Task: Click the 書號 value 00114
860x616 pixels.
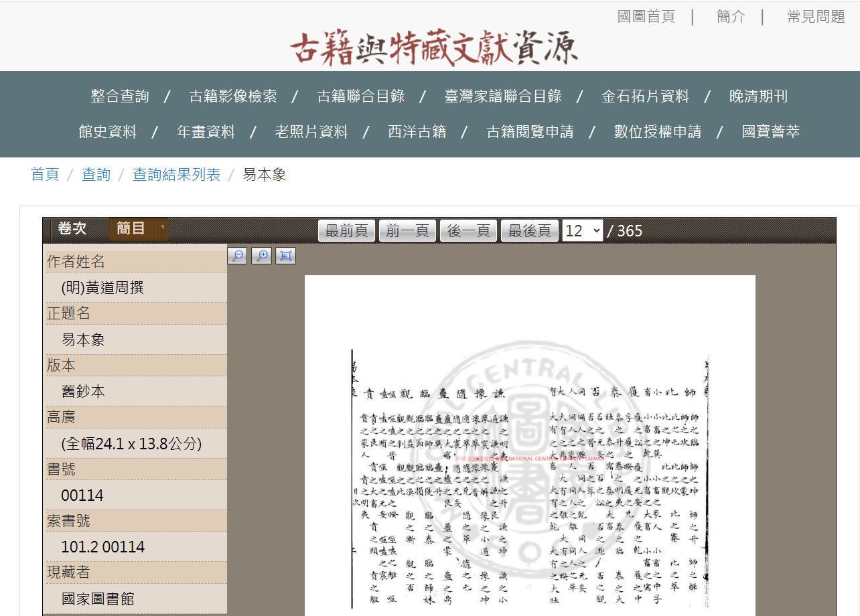Action: tap(82, 495)
